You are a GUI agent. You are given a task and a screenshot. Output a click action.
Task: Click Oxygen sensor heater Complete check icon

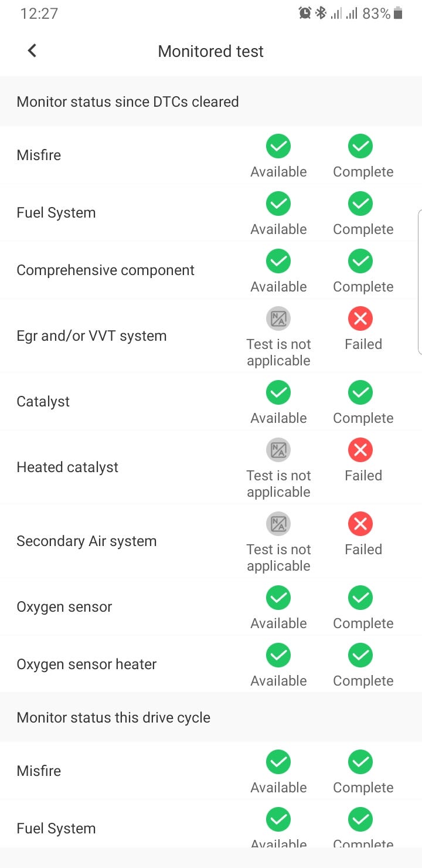[x=360, y=656]
